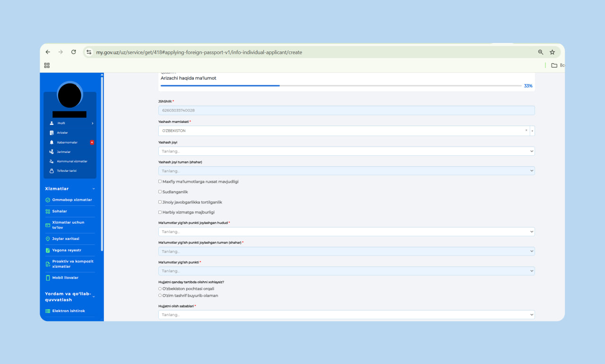Expand Hujjatni olish sabablari dropdown
This screenshot has width=605, height=364.
346,314
